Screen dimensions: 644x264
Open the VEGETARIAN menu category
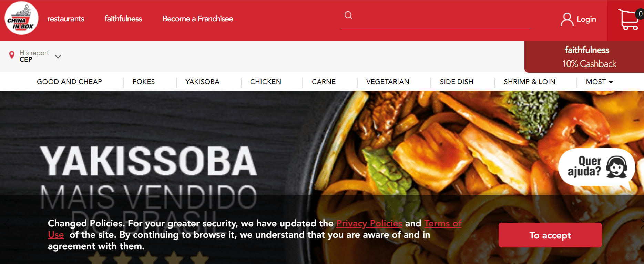point(388,82)
